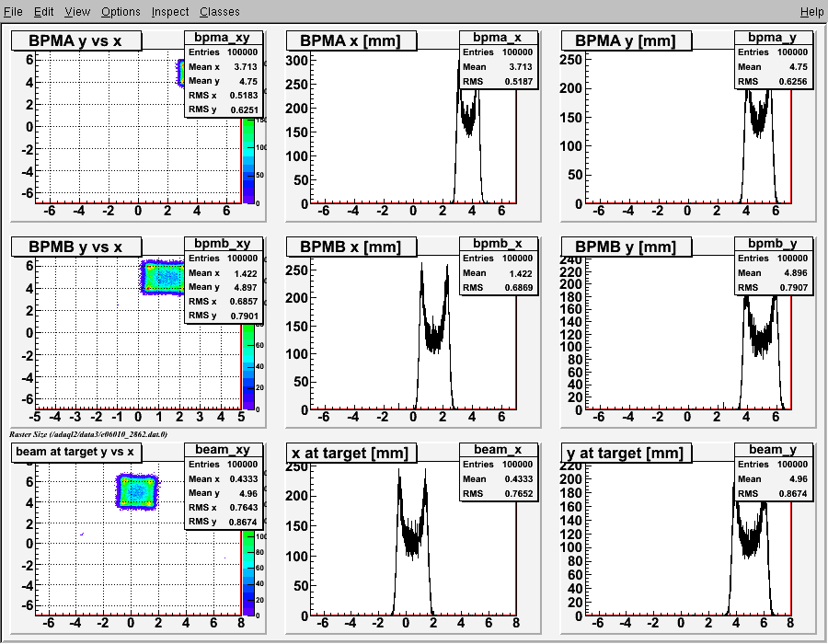Click 'Mean y 4.897' in bpmb_xy stats
This screenshot has width=828, height=644.
pyautogui.click(x=223, y=287)
